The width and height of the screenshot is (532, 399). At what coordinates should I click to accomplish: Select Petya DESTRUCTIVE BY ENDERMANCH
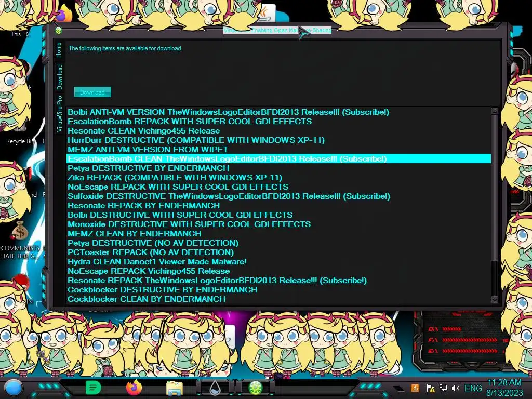point(278,168)
